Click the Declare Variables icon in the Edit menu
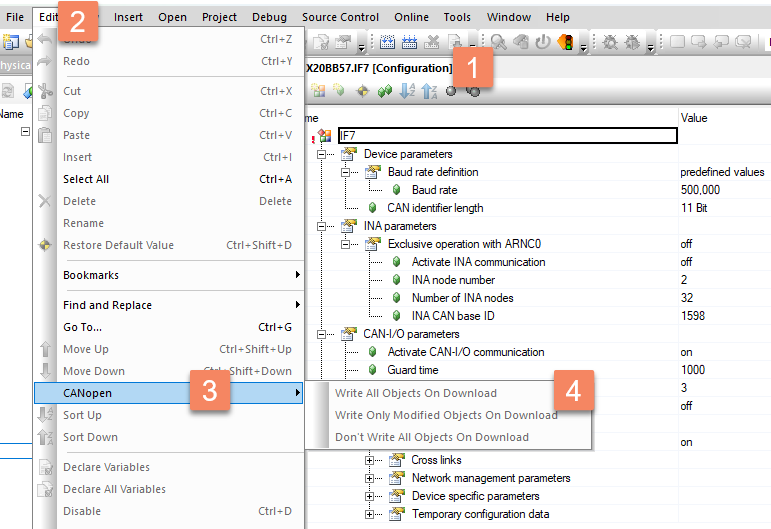 (x=45, y=467)
